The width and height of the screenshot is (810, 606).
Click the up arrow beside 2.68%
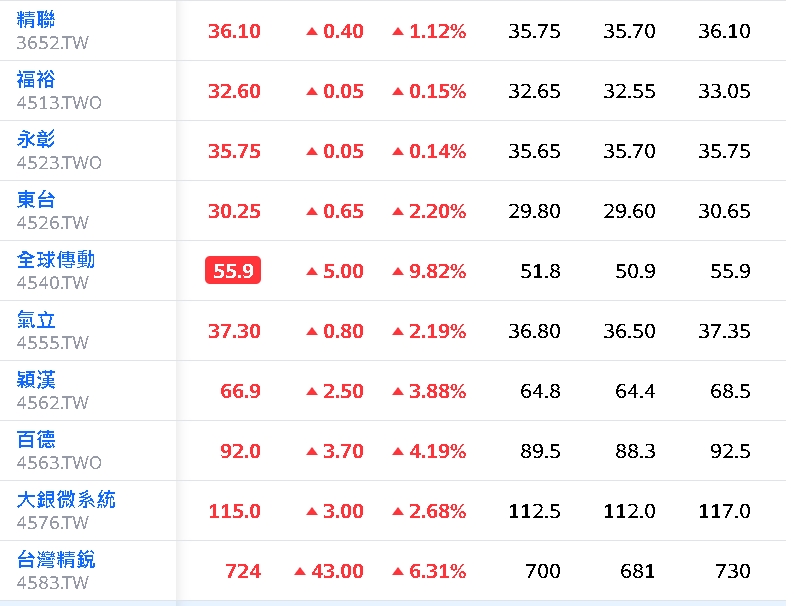point(398,511)
